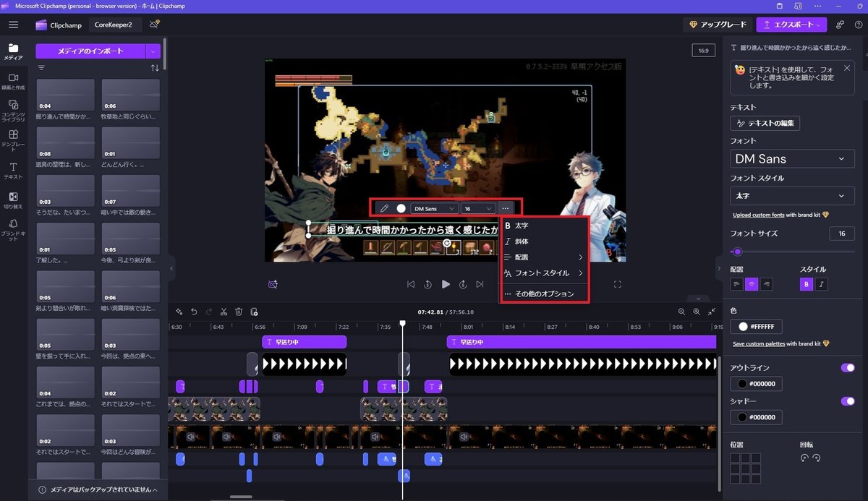Edit the project title CoreKeeper2
The height and width of the screenshot is (501, 868).
116,25
